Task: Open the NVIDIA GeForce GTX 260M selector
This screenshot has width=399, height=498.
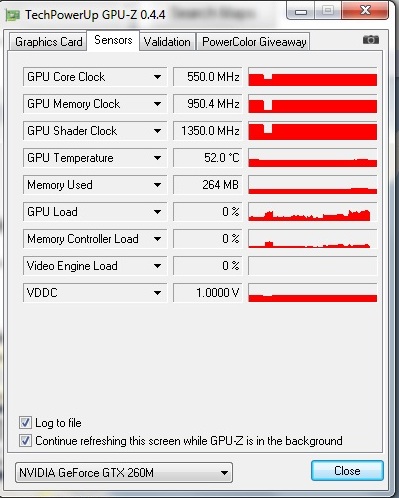Action: [124, 473]
